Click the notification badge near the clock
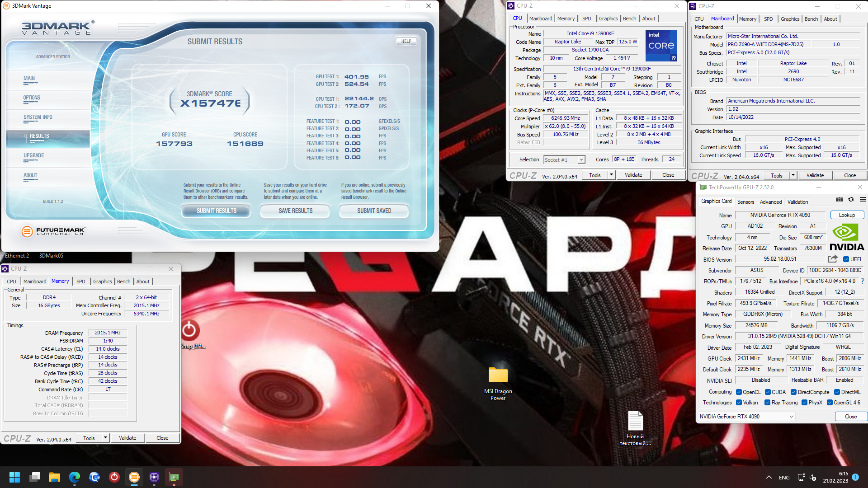The width and height of the screenshot is (868, 488). [855, 477]
